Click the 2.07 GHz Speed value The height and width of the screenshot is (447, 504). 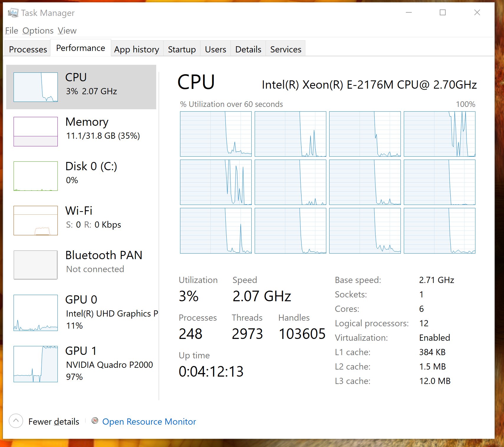[262, 296]
